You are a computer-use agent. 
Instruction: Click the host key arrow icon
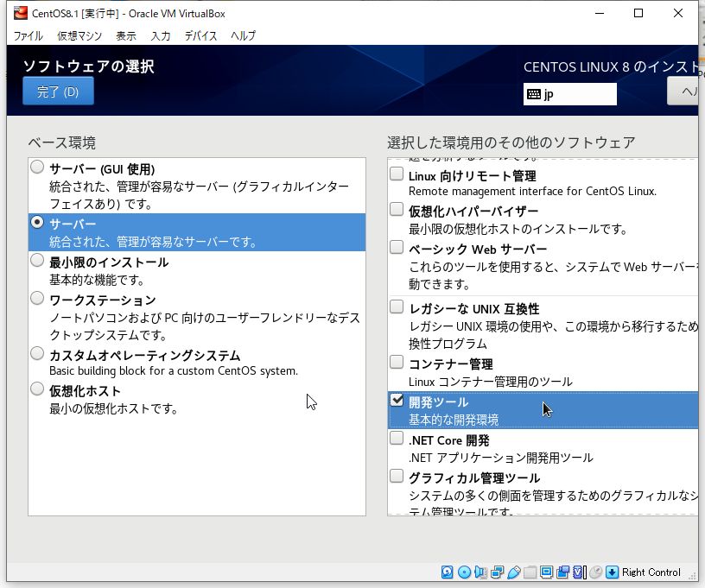612,572
